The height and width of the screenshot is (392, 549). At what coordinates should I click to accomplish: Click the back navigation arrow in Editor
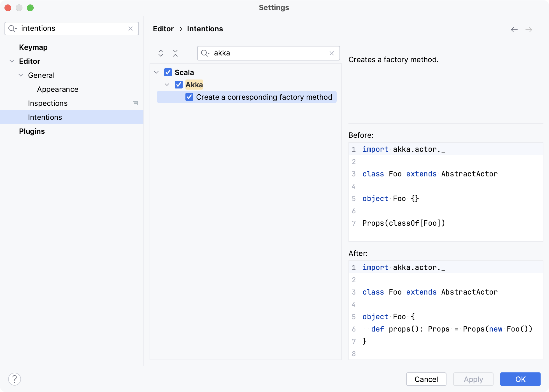[514, 29]
